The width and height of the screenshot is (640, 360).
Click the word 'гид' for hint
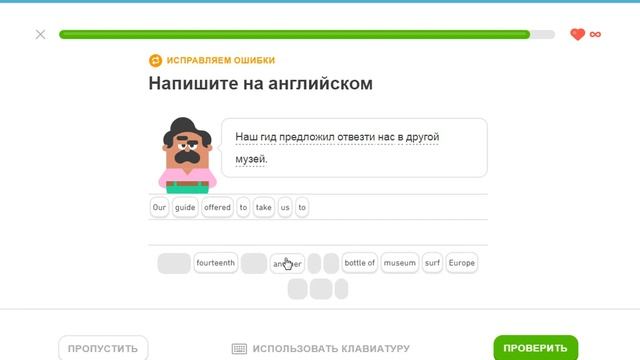(x=269, y=137)
